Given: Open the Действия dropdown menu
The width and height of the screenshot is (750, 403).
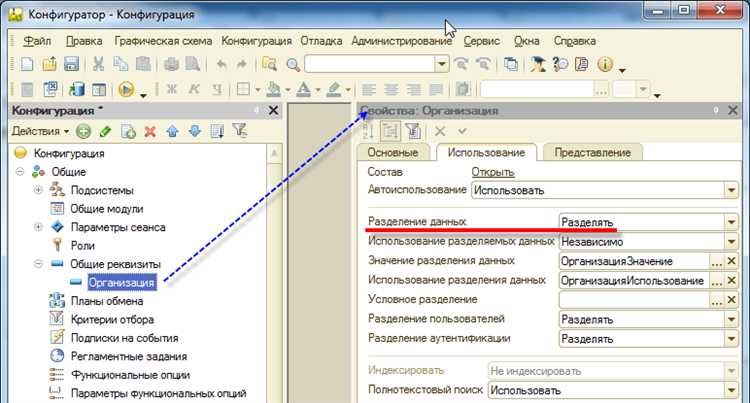Looking at the screenshot, I should [40, 131].
